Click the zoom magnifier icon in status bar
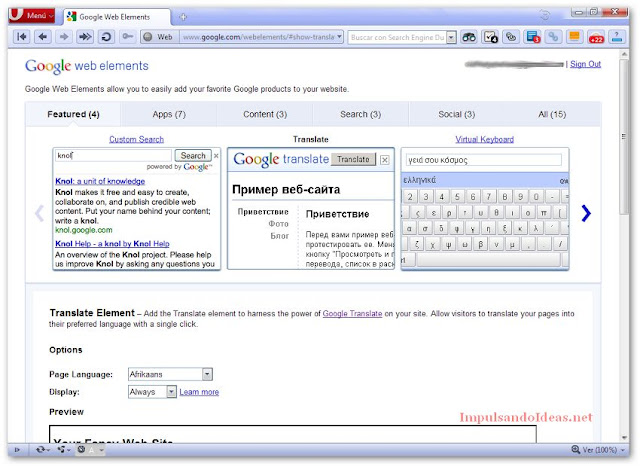This screenshot has height=467, width=640. pos(576,449)
